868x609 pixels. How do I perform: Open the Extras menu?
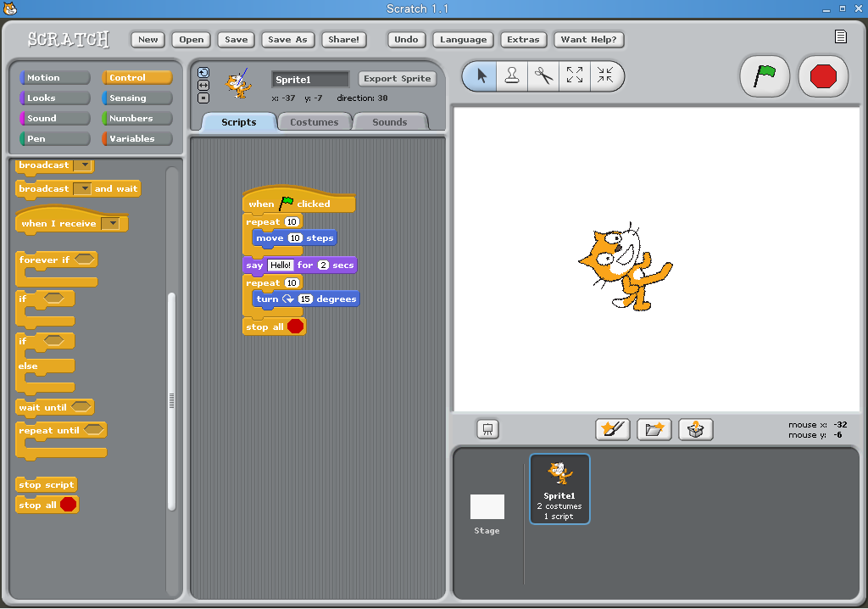click(523, 39)
